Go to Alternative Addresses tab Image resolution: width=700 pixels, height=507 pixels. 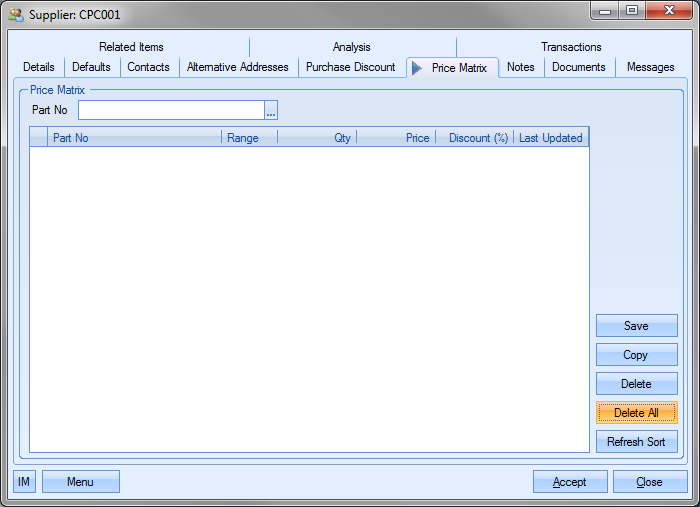(x=237, y=67)
